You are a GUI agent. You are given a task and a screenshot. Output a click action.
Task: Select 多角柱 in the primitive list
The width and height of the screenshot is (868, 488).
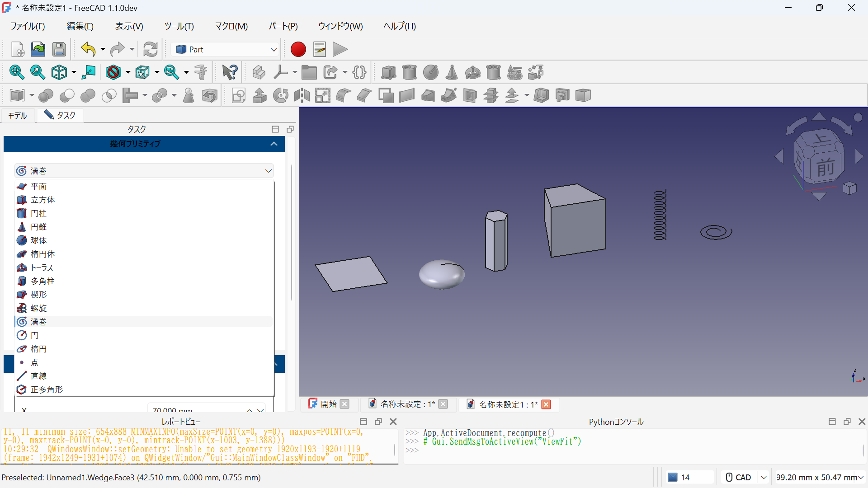(x=42, y=281)
